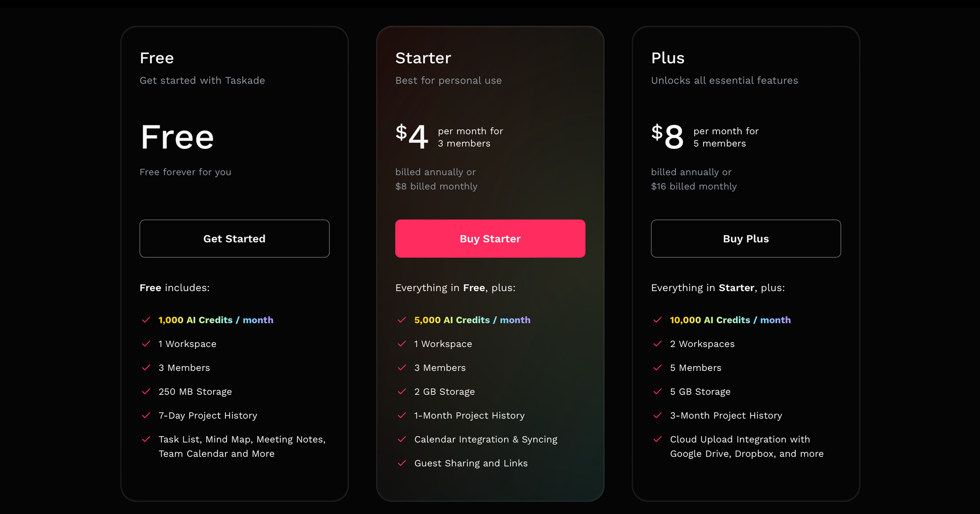Viewport: 980px width, 514px height.
Task: Select the 10,000 AI Credits / month text
Action: pos(730,320)
